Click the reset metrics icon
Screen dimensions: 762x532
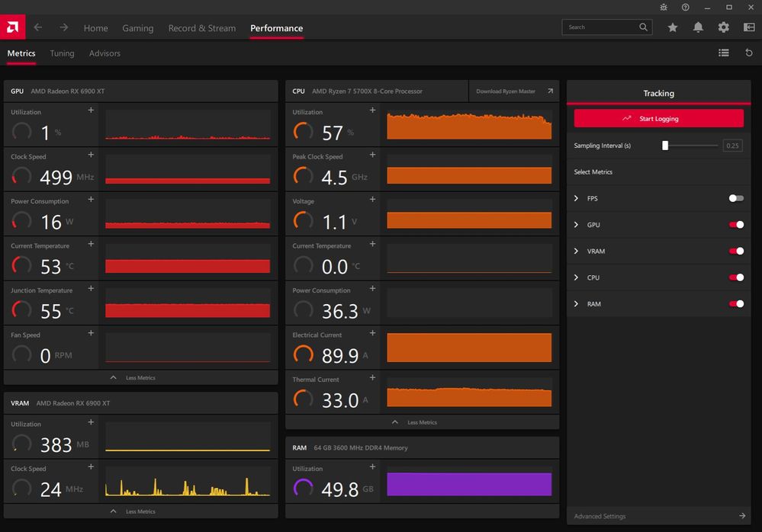(x=749, y=53)
